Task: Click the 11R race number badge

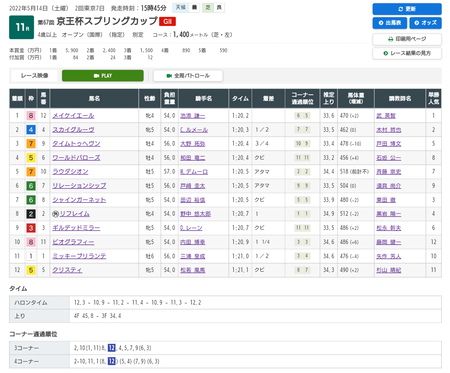Action: (x=21, y=27)
